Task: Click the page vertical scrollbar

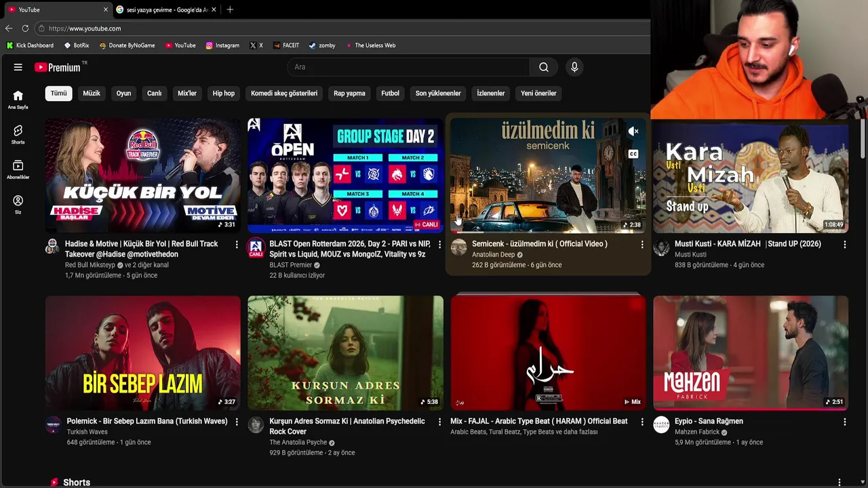Action: (863, 139)
